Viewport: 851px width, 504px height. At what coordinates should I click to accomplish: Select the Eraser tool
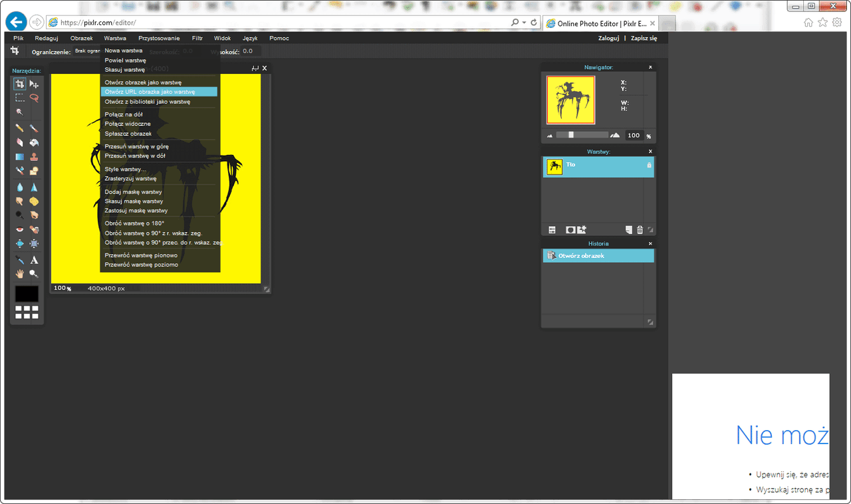pyautogui.click(x=20, y=142)
